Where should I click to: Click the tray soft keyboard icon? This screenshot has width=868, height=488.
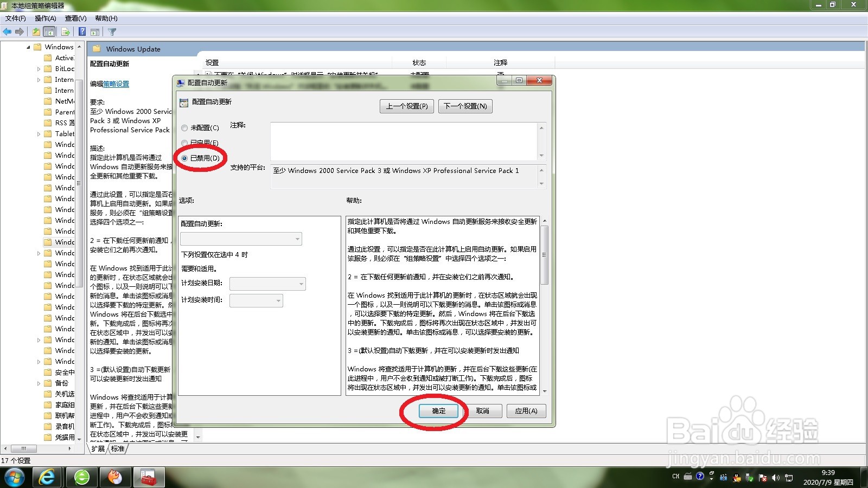click(688, 477)
